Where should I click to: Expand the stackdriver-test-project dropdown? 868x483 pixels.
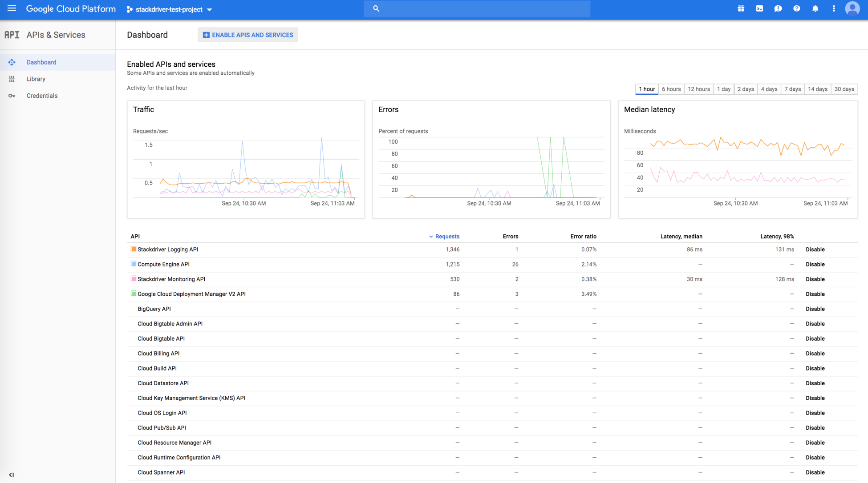[210, 10]
